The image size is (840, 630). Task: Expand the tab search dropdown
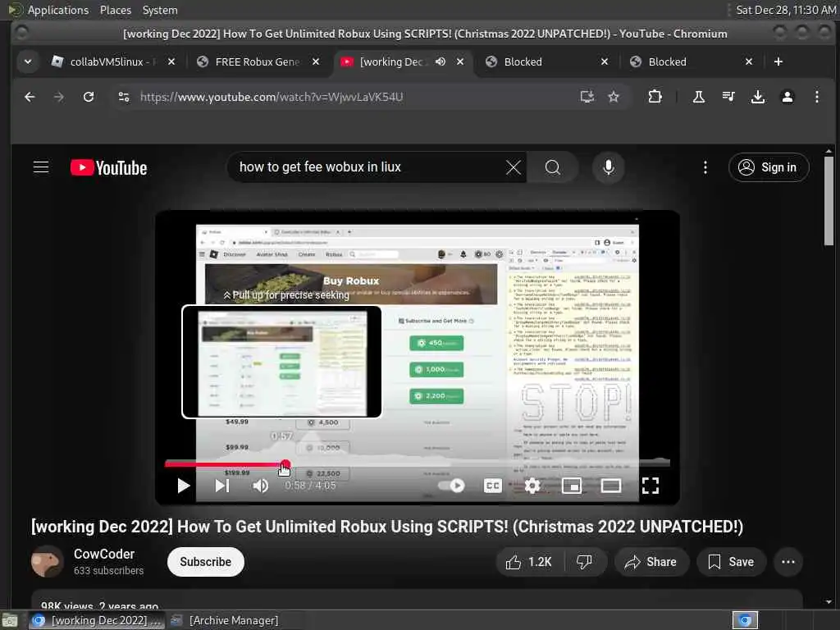click(28, 62)
